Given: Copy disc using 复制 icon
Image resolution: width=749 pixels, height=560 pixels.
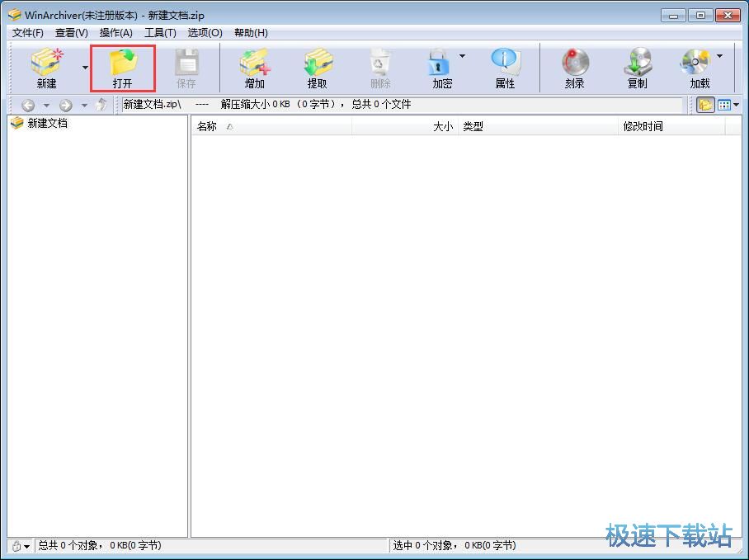Looking at the screenshot, I should point(637,68).
